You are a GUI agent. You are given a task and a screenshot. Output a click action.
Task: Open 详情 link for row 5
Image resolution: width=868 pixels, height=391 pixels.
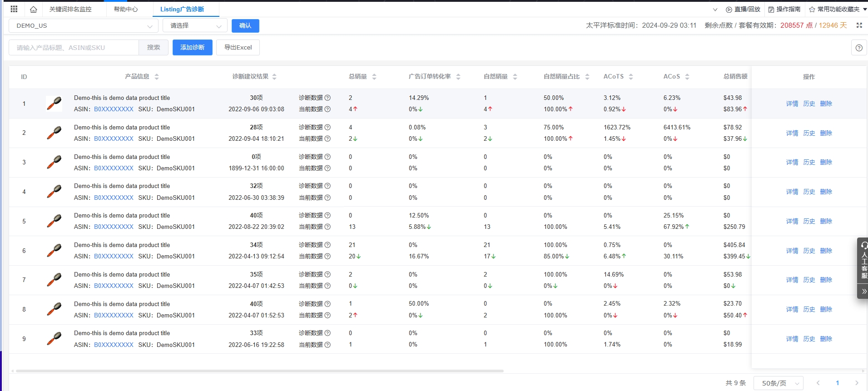(x=792, y=221)
